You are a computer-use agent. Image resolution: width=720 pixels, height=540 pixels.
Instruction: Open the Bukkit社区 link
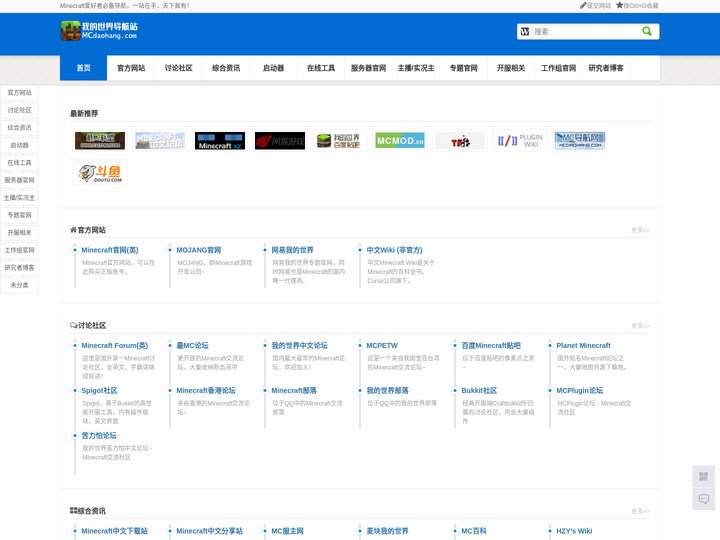pyautogui.click(x=479, y=390)
